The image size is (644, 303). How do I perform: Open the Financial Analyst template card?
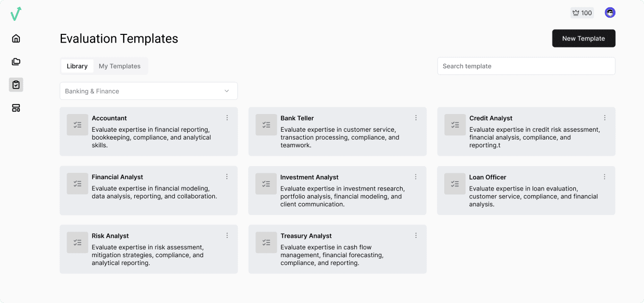click(148, 190)
